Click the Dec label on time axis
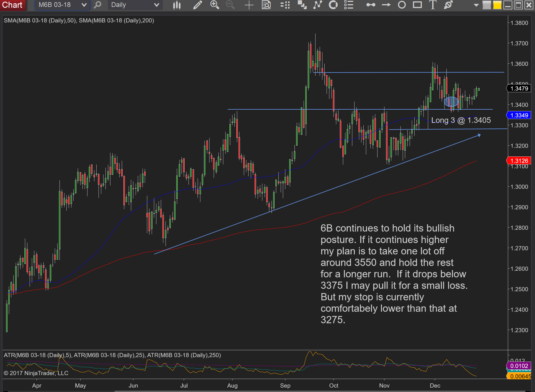The height and width of the screenshot is (392, 535). [x=435, y=386]
